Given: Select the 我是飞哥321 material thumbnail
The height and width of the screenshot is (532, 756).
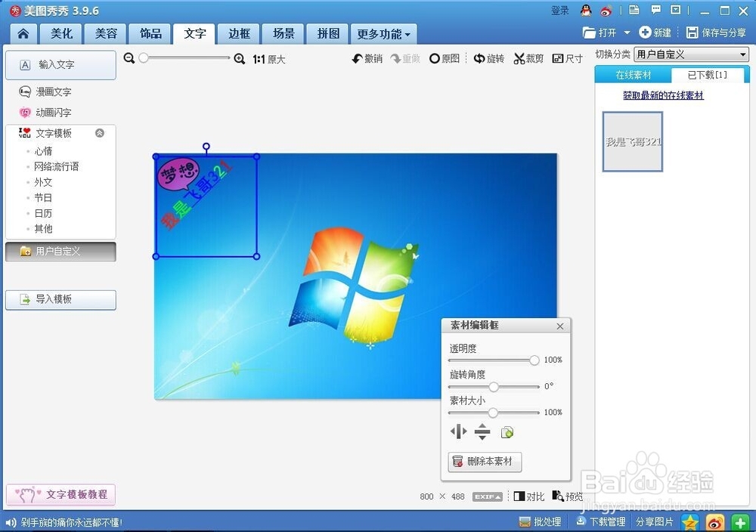Looking at the screenshot, I should click(x=633, y=141).
